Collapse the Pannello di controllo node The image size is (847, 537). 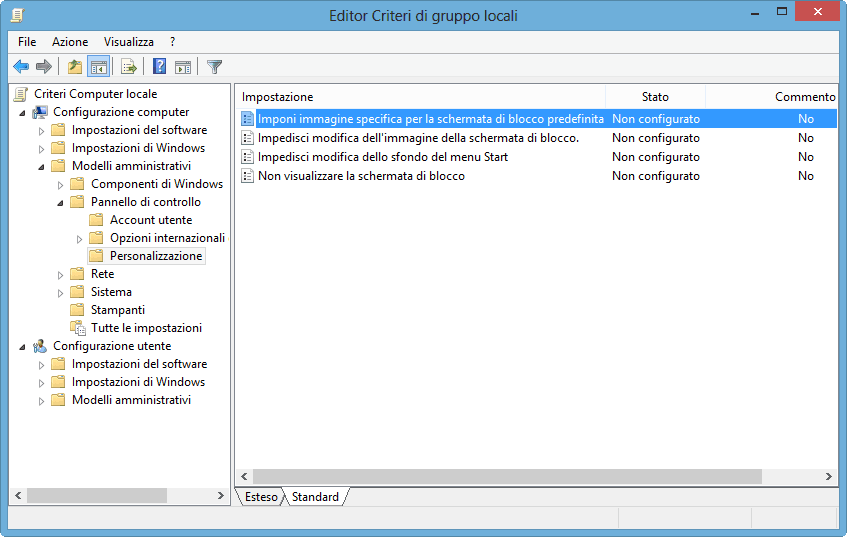(60, 203)
